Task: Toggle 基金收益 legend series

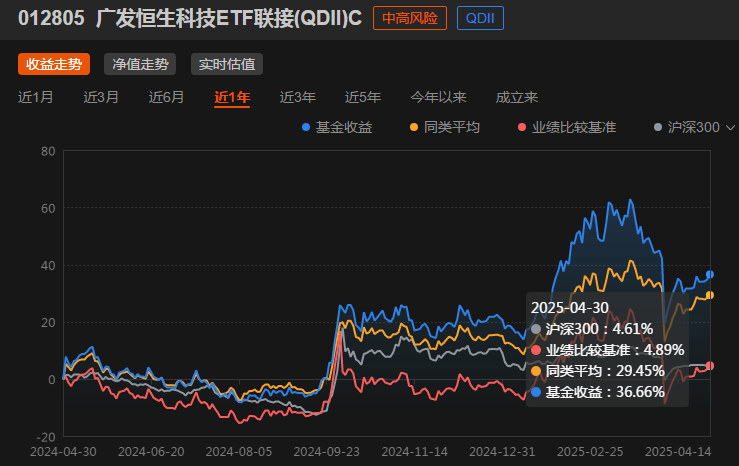Action: (337, 127)
